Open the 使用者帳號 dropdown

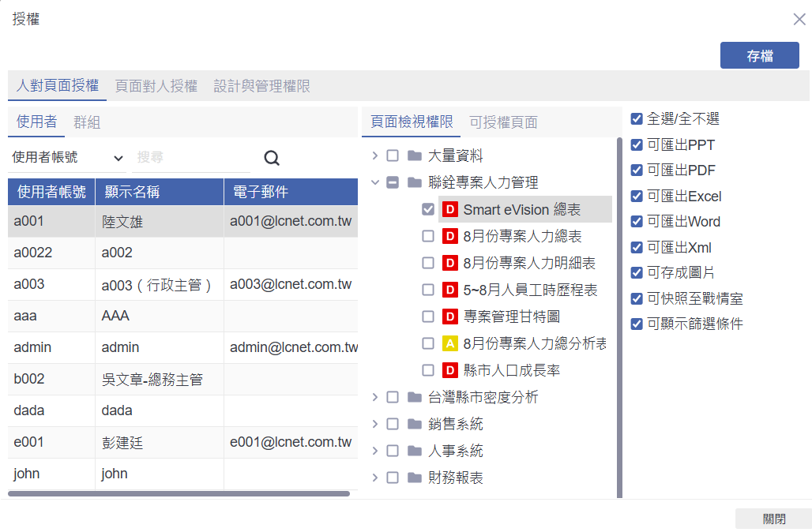pyautogui.click(x=67, y=158)
